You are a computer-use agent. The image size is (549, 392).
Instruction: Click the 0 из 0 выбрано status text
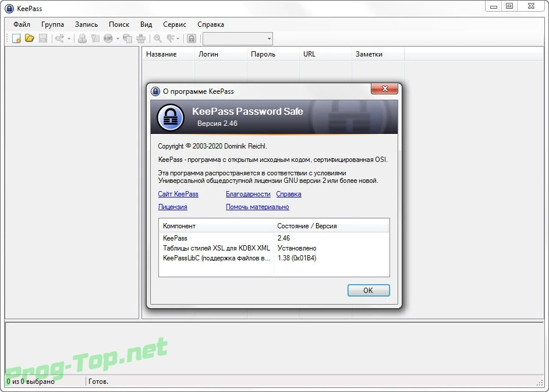tap(30, 382)
